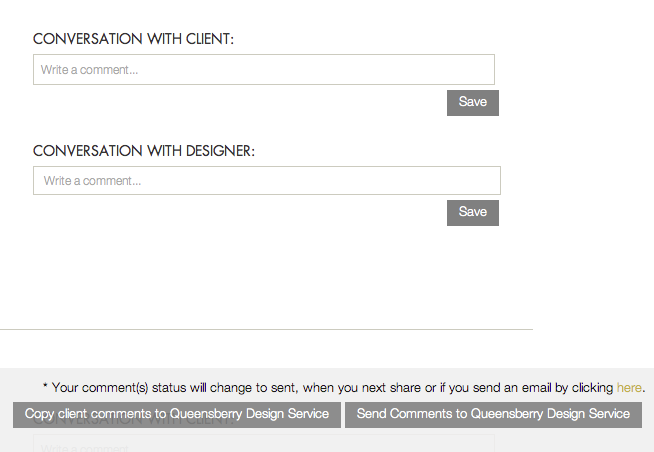Follow the gold-colored 'here' hyperlink

pyautogui.click(x=629, y=387)
